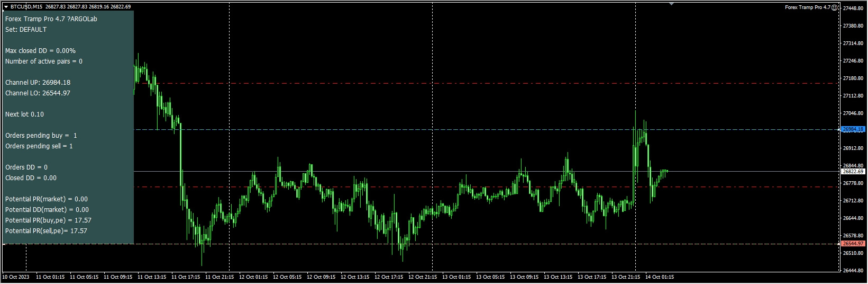Click the 26444.80 price scale value

pos(854,271)
